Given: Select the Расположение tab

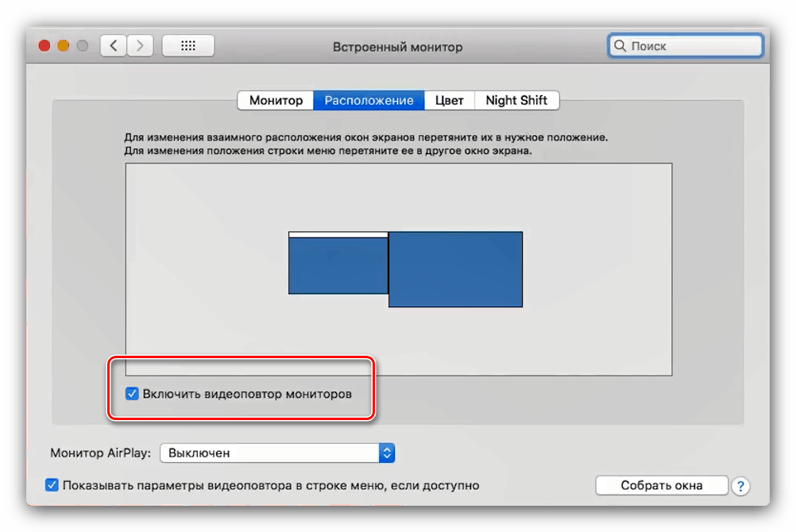Looking at the screenshot, I should 369,101.
